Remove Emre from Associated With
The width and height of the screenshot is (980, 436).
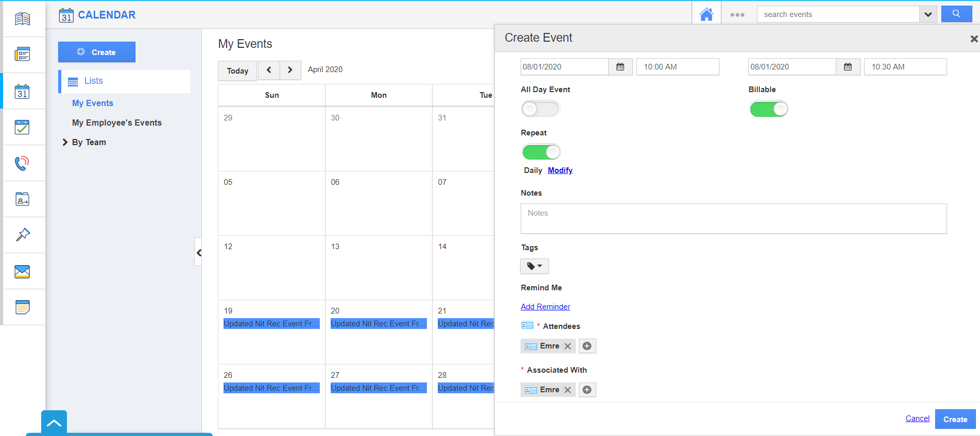pos(568,390)
